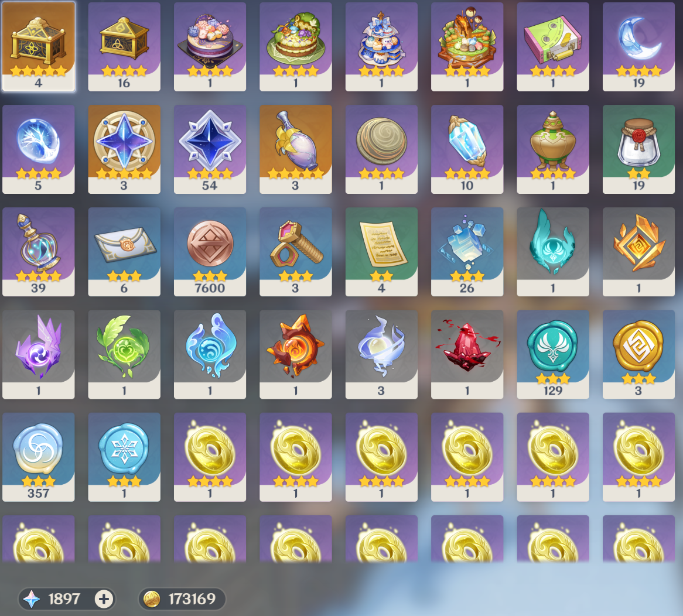Choose the blue potion flask with count 39
Screen dimensions: 683x616
[38, 252]
